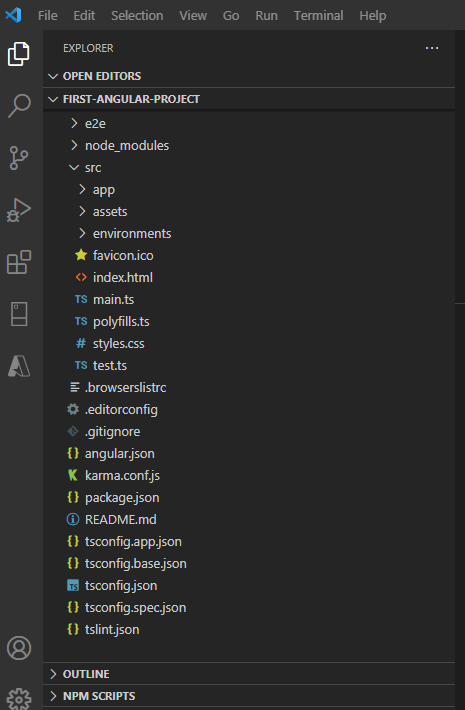465x710 pixels.
Task: Select angular.json in the file tree
Action: pos(249,454)
